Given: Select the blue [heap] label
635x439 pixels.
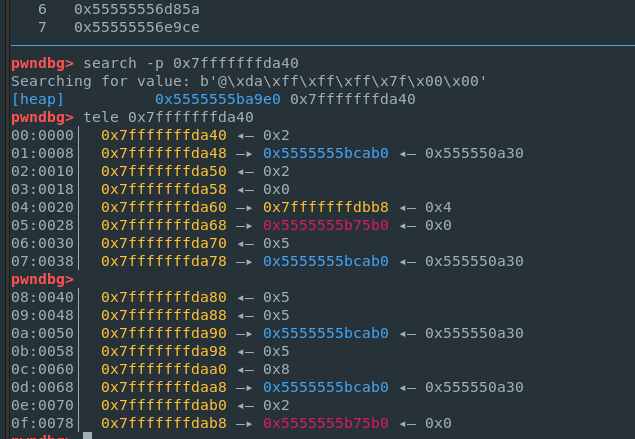Looking at the screenshot, I should click(x=38, y=99).
